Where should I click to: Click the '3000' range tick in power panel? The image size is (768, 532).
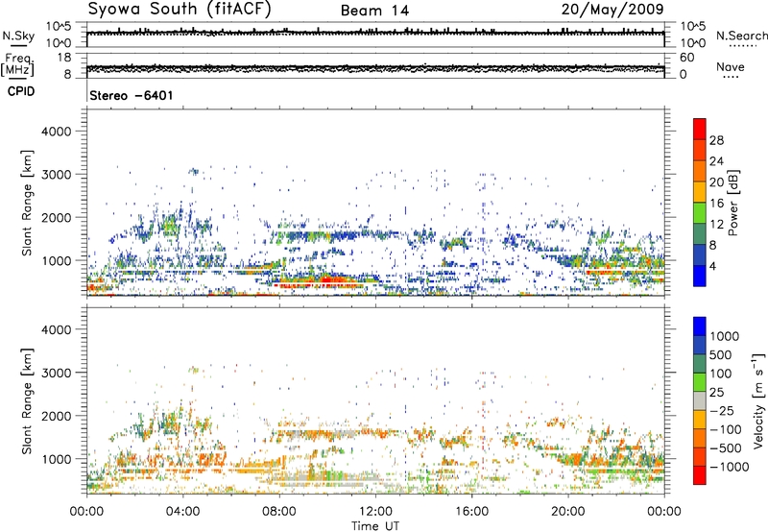(56, 175)
